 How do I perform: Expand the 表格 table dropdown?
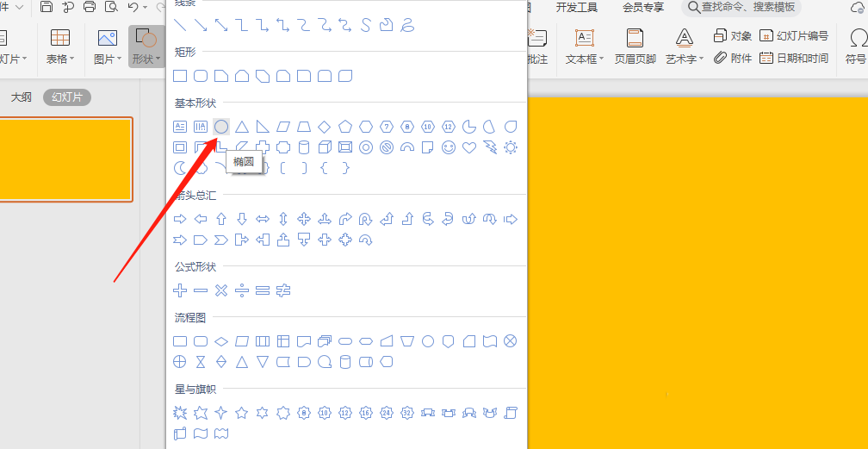(x=60, y=59)
